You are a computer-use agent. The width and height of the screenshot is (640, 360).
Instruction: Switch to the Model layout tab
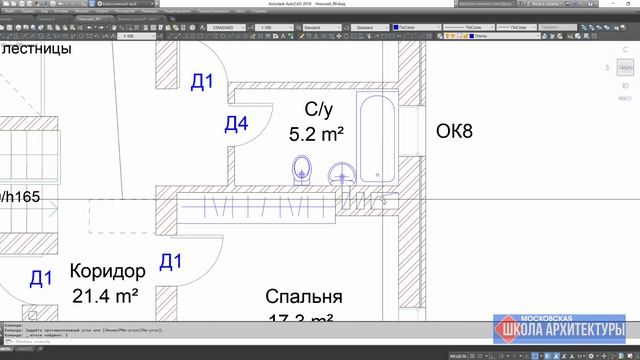pos(6,349)
